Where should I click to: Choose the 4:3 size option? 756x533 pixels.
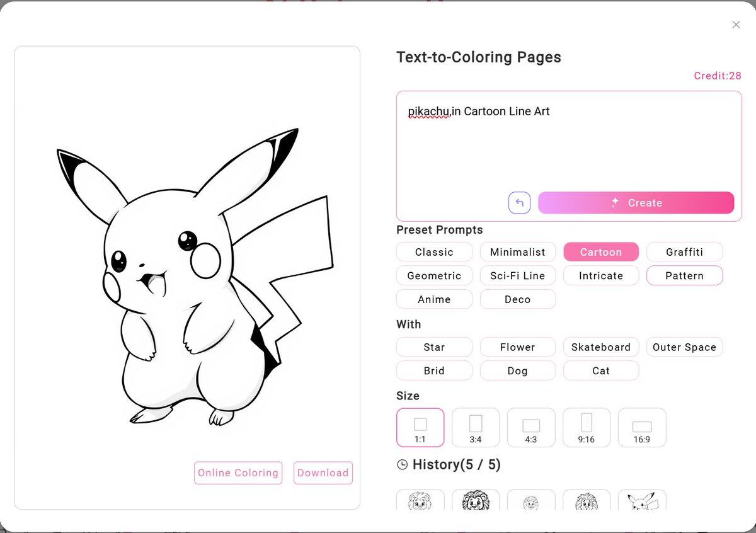point(531,428)
